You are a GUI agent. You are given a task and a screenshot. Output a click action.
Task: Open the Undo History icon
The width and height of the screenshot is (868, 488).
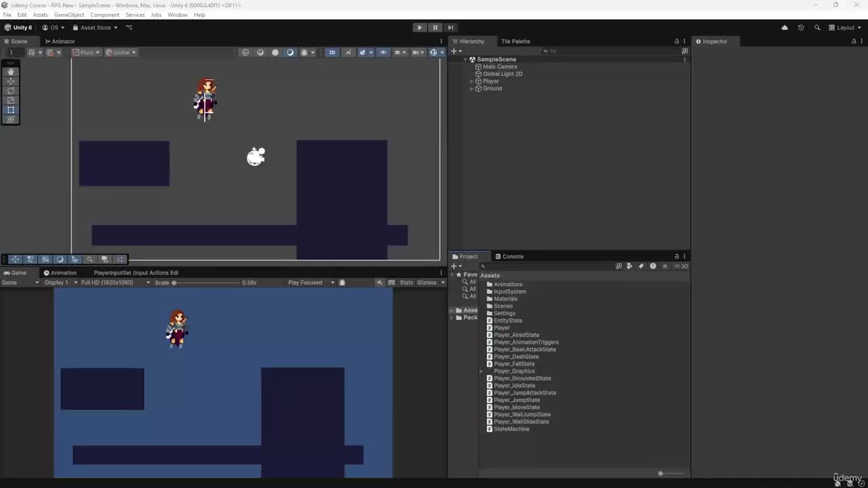[801, 28]
